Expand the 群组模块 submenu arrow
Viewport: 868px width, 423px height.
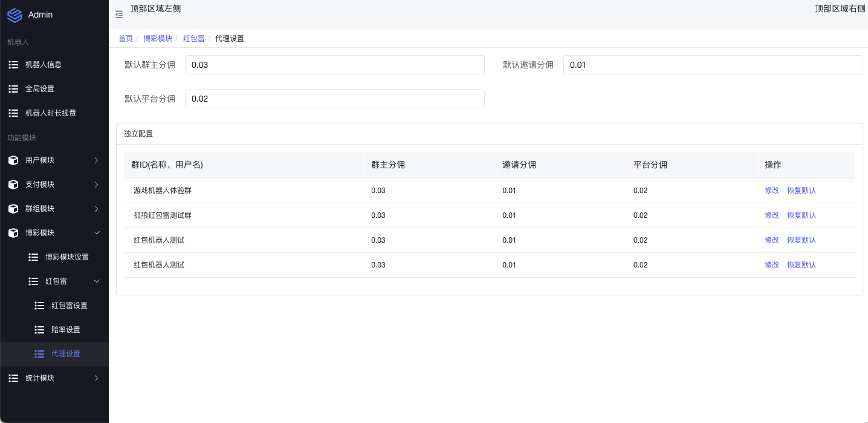96,209
